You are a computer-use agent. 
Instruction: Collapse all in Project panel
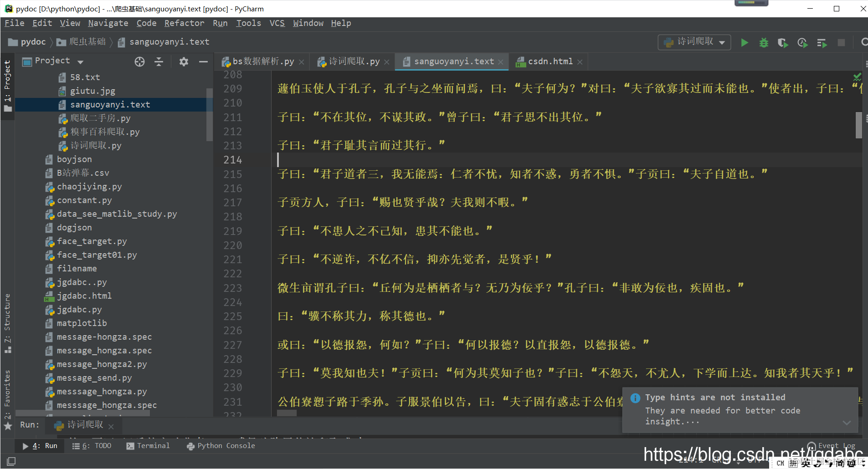159,61
